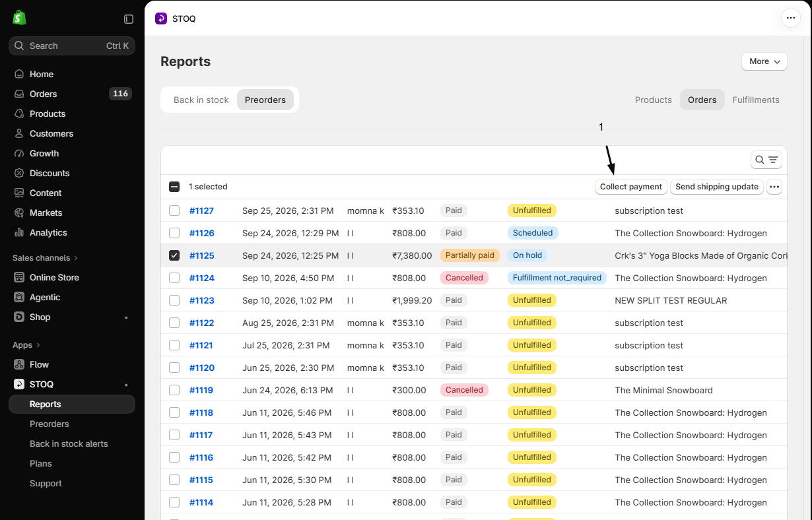
Task: Click the STOQ app icon in sidebar
Action: click(19, 384)
